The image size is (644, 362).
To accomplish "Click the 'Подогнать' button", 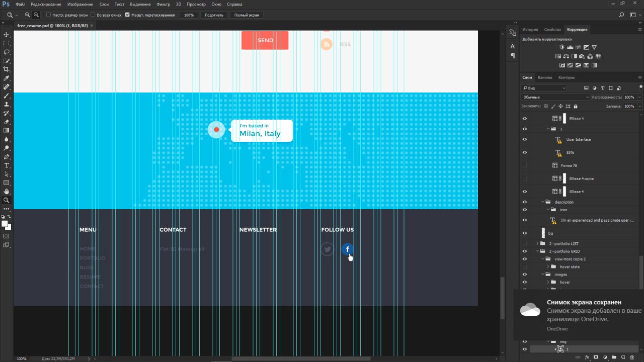I will [x=214, y=15].
